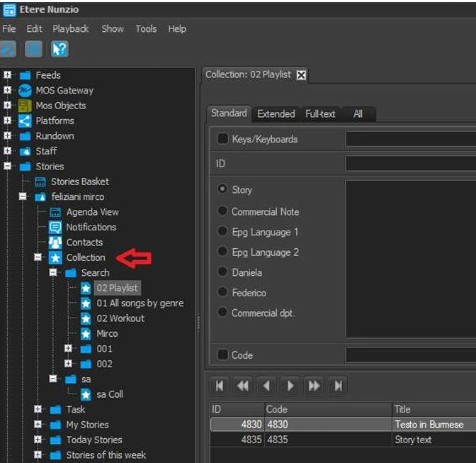Enable the Keys/Keyboards checkbox

click(222, 139)
